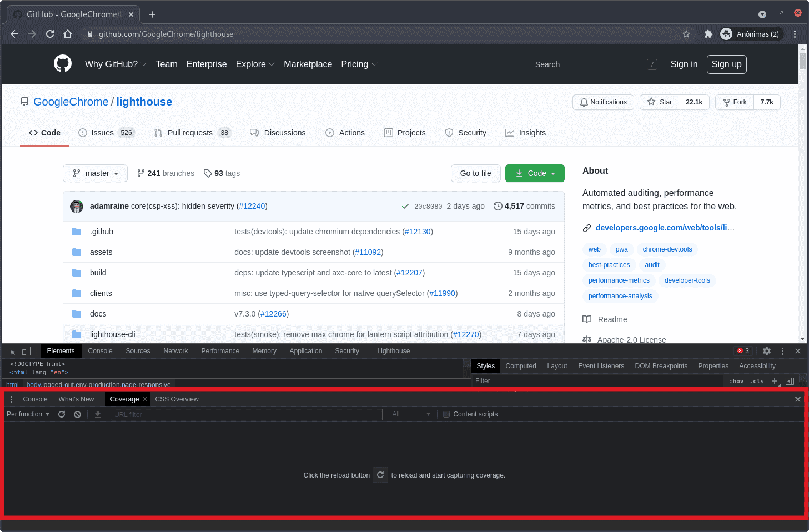Open drawer three-dot more tools menu
Screen dimensions: 809x532
coord(11,399)
